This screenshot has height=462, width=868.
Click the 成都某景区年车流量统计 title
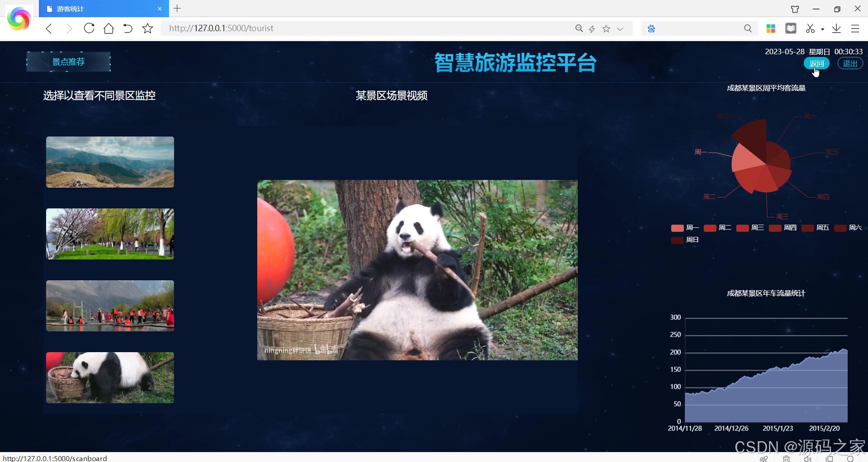click(766, 293)
